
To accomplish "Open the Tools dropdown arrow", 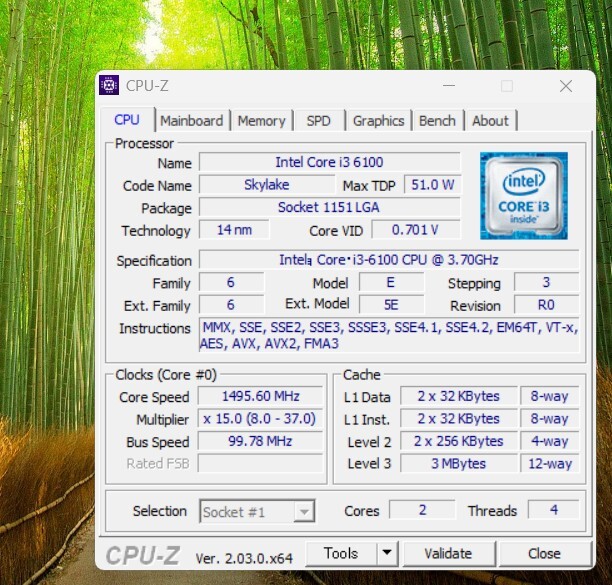I will [387, 553].
